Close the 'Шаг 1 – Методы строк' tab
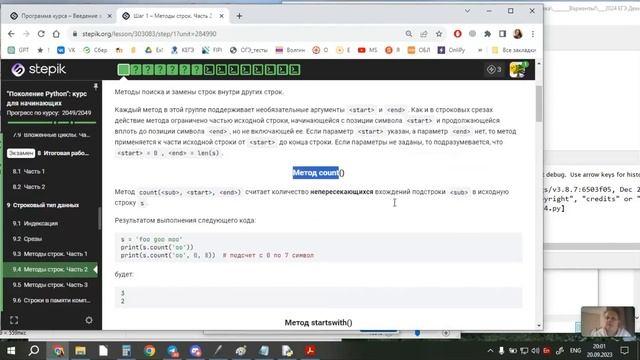This screenshot has height=360, width=640. [221, 16]
